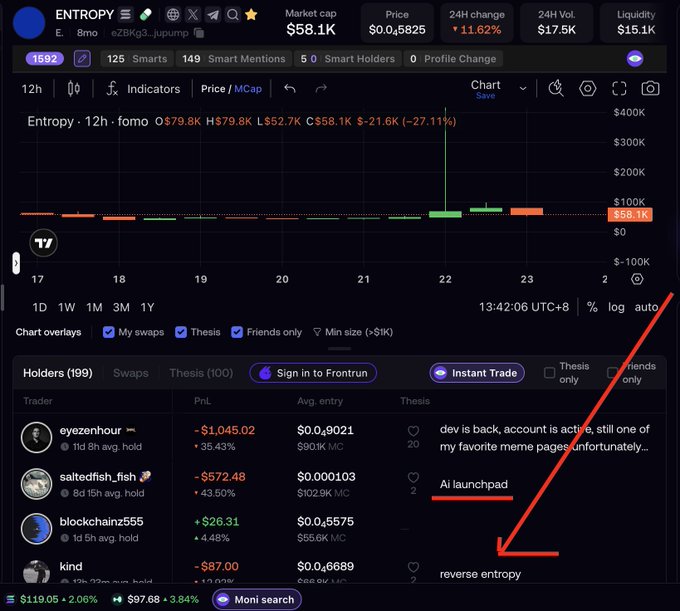The width and height of the screenshot is (680, 611).
Task: Expand the Chart layout dropdown chevron
Action: click(523, 88)
